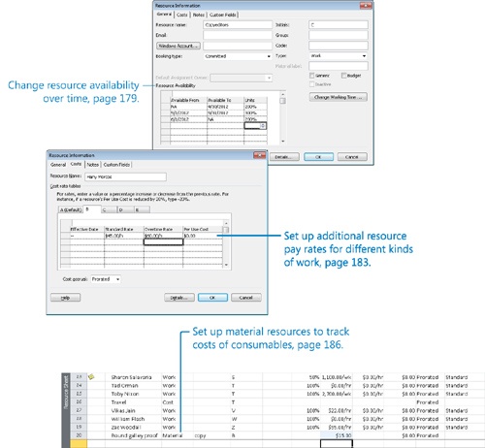Image resolution: width=485 pixels, height=448 pixels.
Task: Click OK in rear Copyeditors dialog
Action: [318, 157]
